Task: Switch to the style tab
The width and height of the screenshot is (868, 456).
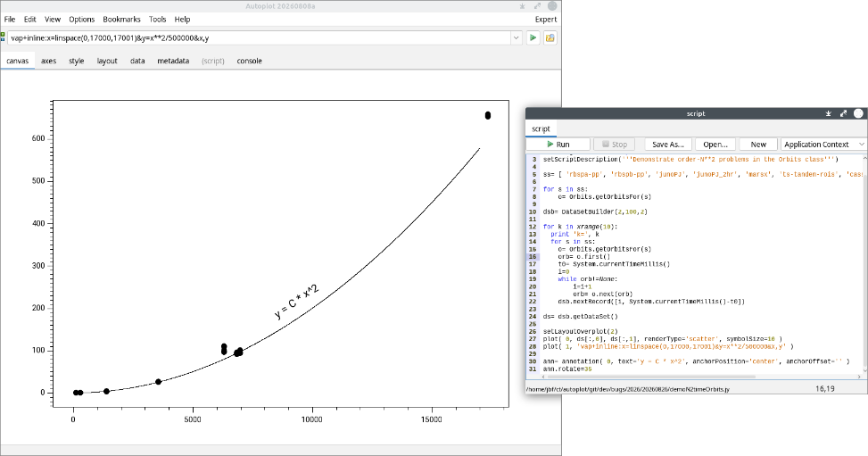Action: tap(77, 61)
